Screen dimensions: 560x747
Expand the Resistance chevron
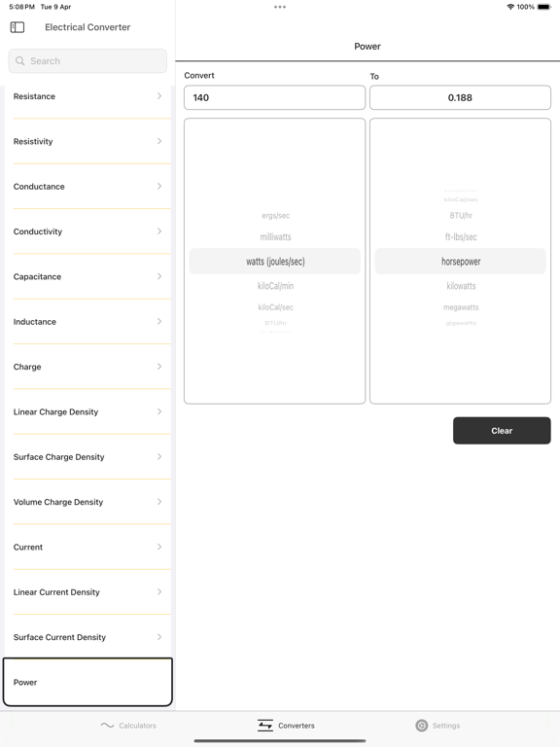pos(159,96)
